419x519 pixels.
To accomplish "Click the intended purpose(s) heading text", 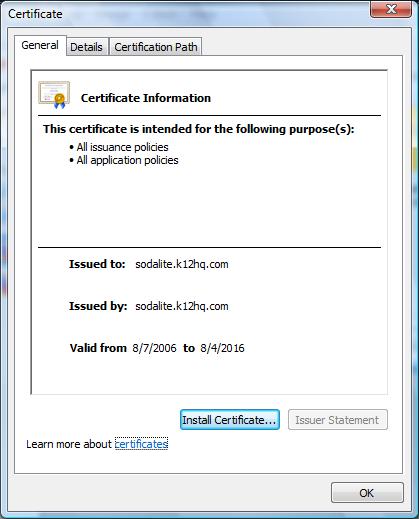I will point(199,129).
